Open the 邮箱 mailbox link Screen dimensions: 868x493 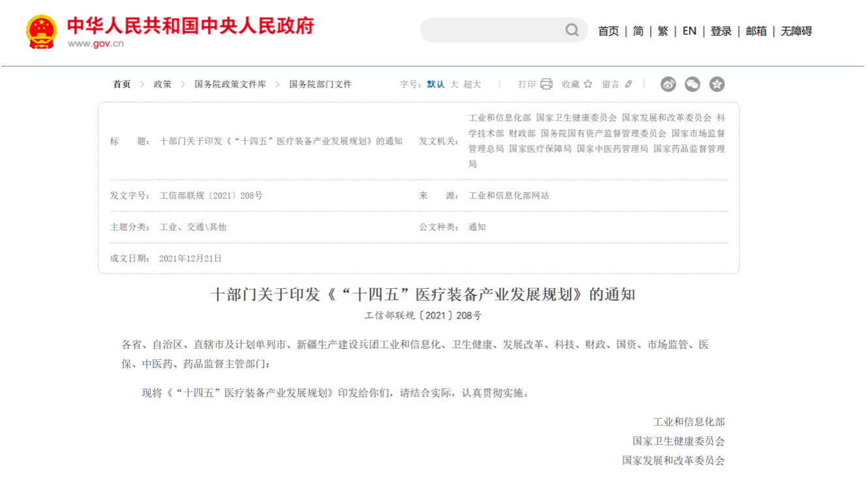[x=756, y=31]
